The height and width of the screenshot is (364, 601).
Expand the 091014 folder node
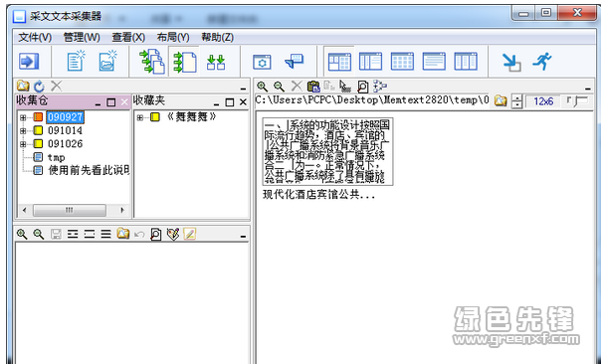pyautogui.click(x=23, y=131)
